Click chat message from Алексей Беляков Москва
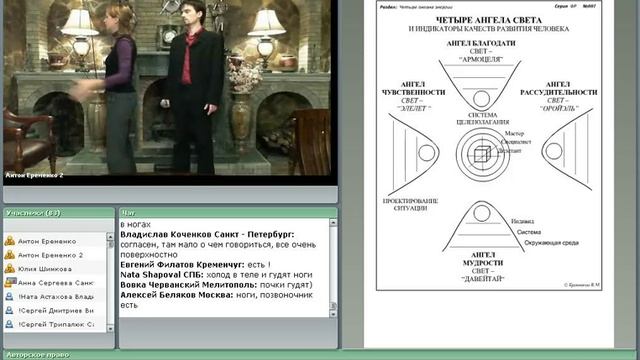Screen dimensions: 640x360 click(217, 300)
